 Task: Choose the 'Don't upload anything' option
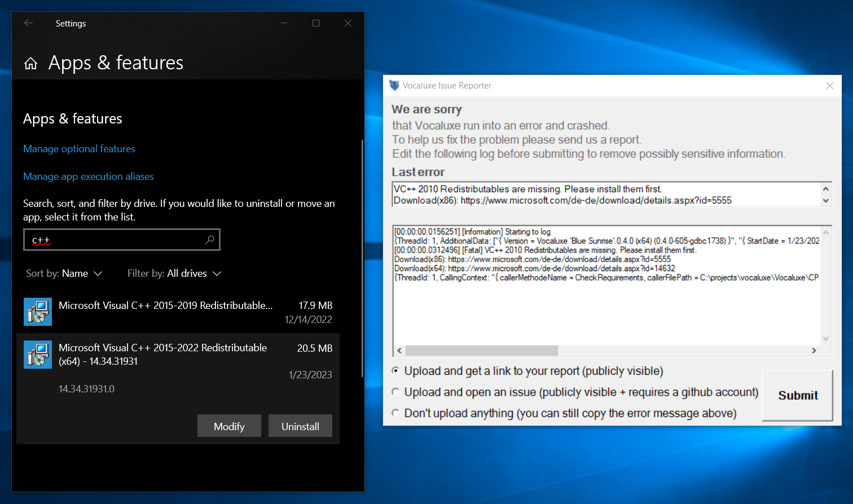tap(395, 413)
